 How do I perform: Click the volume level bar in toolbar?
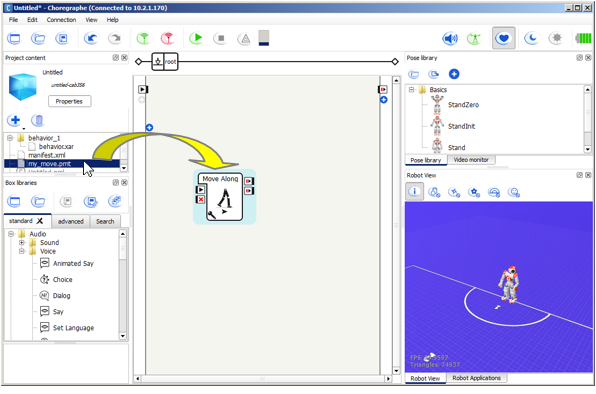coord(264,38)
